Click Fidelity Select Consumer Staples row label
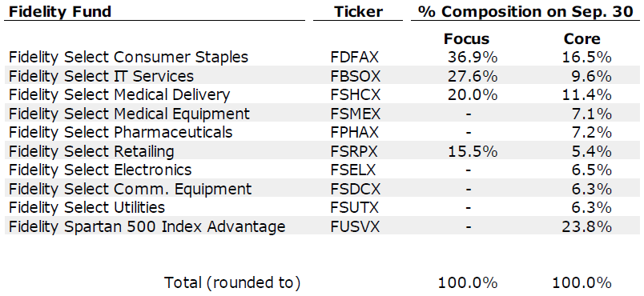 pos(128,57)
